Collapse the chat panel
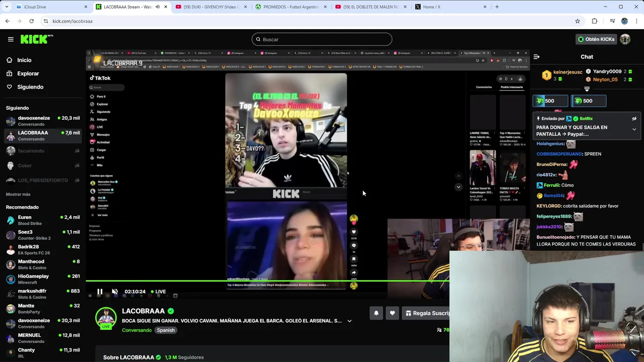The image size is (644, 362). coord(536,57)
